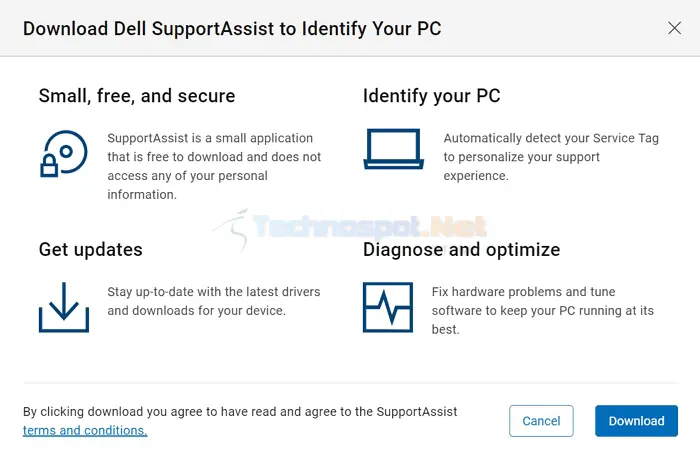Click the laptop Identify your PC icon

coord(393,149)
